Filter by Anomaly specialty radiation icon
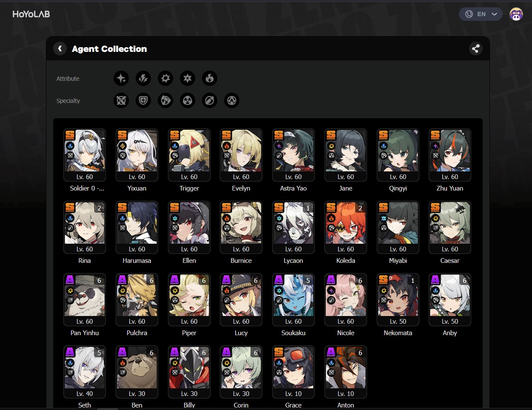532x410 pixels. 188,100
